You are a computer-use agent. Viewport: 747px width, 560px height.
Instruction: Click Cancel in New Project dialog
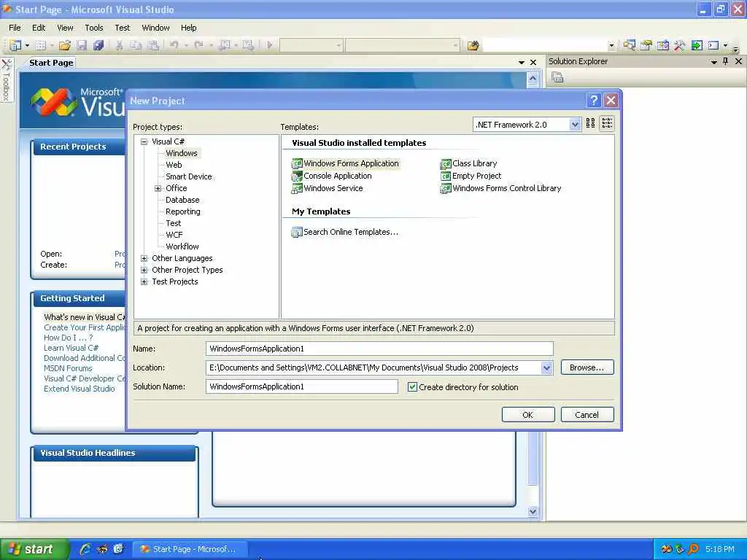point(587,415)
